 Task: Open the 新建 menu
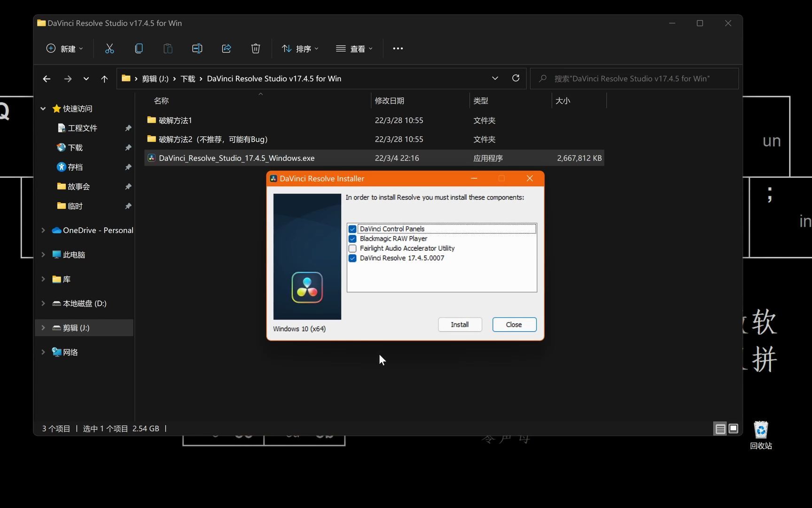pyautogui.click(x=64, y=48)
